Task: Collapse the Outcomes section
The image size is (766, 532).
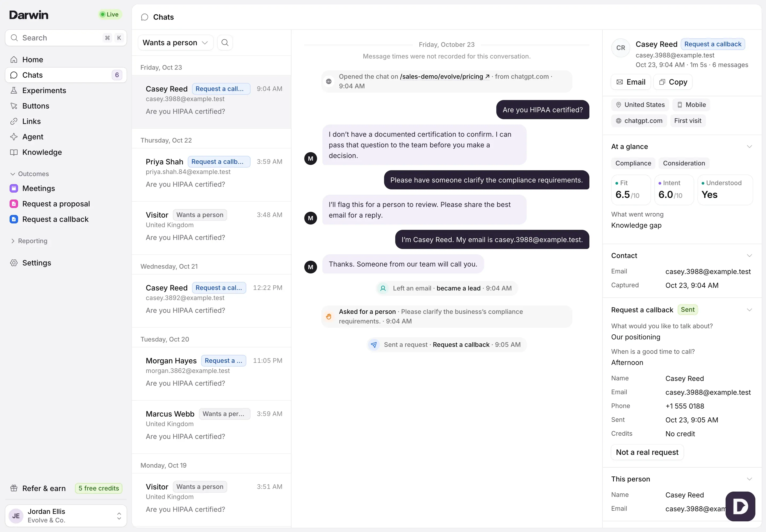Action: (29, 174)
